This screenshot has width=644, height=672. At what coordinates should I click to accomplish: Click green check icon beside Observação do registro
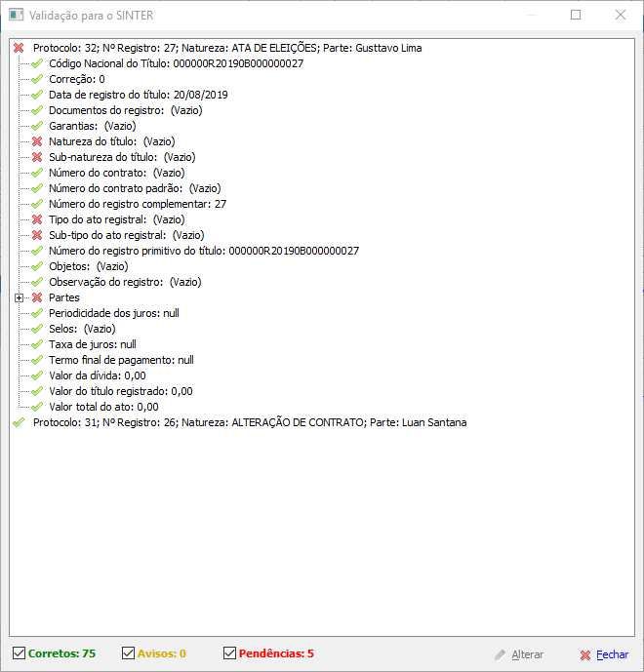coord(37,282)
